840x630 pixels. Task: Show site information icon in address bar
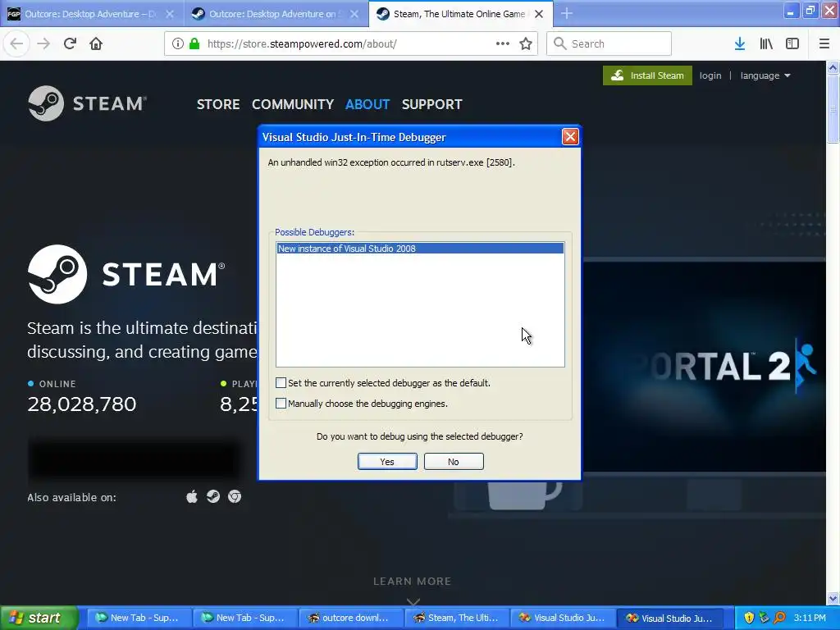[x=178, y=44]
